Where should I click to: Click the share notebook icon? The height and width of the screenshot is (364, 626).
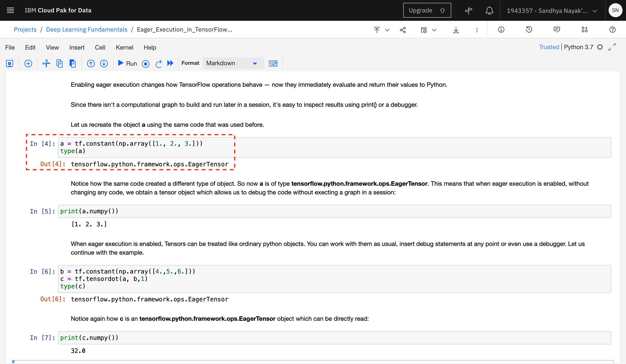[x=403, y=30]
